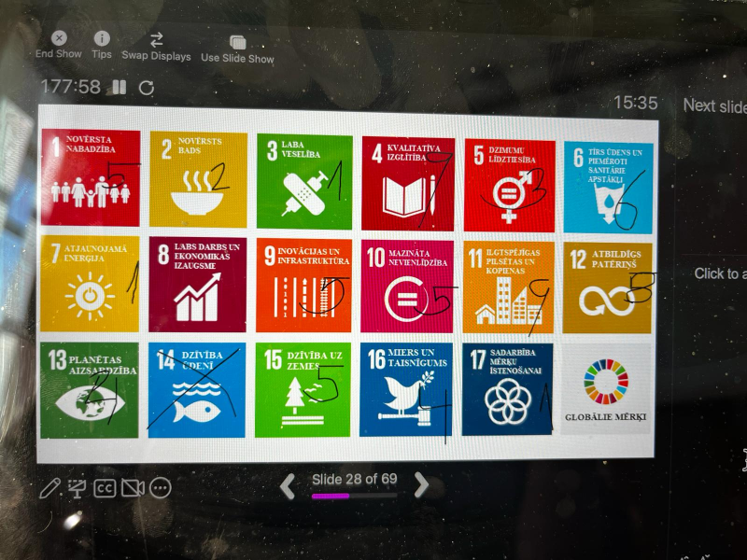This screenshot has height=560, width=747.
Task: Open the more options ellipsis menu
Action: [161, 487]
